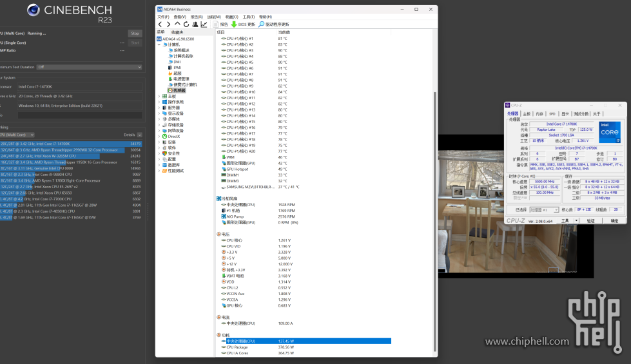Switch to the 收藏夹 favorites tab
631x364 pixels.
pyautogui.click(x=177, y=32)
